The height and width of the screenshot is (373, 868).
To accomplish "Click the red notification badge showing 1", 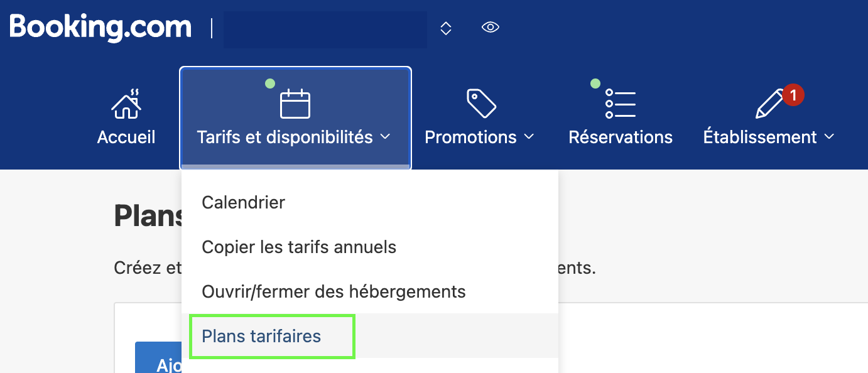I will (793, 95).
